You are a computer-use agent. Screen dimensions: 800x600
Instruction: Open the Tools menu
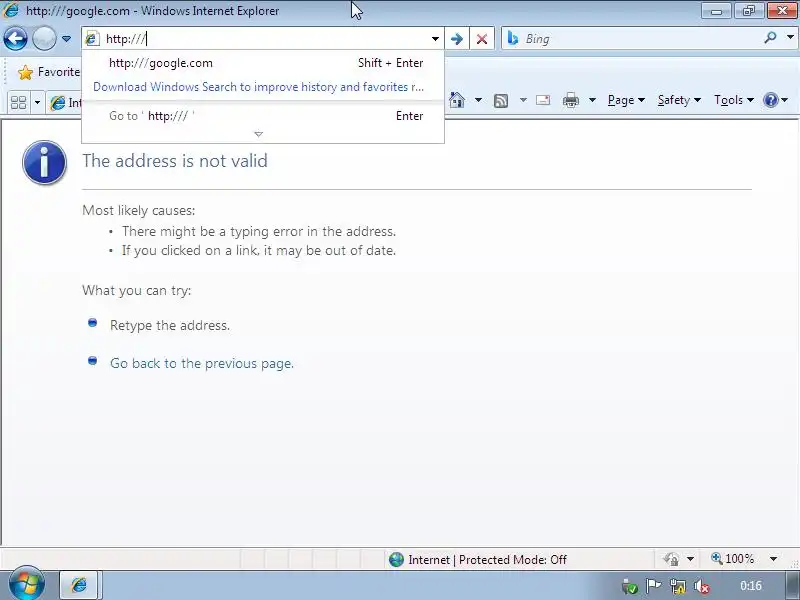pos(734,100)
